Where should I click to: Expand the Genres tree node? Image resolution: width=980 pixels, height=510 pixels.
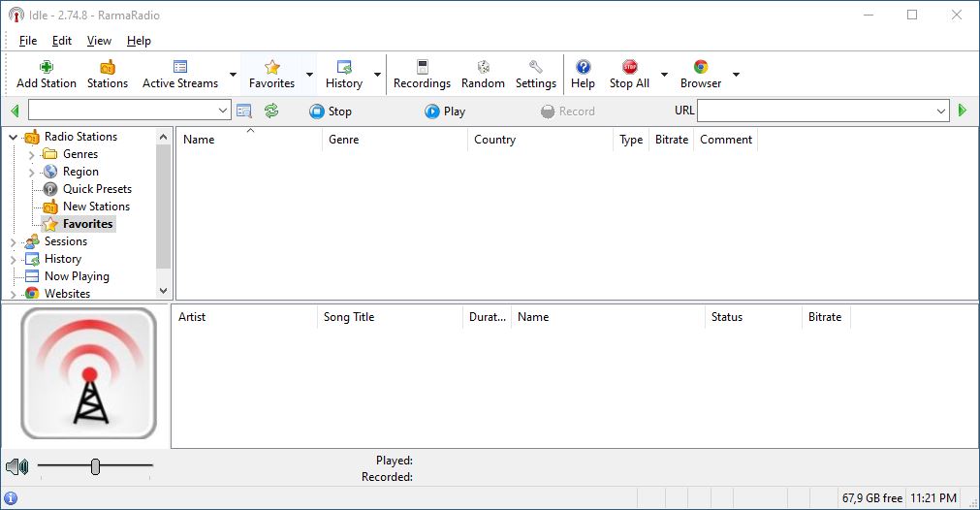[32, 154]
